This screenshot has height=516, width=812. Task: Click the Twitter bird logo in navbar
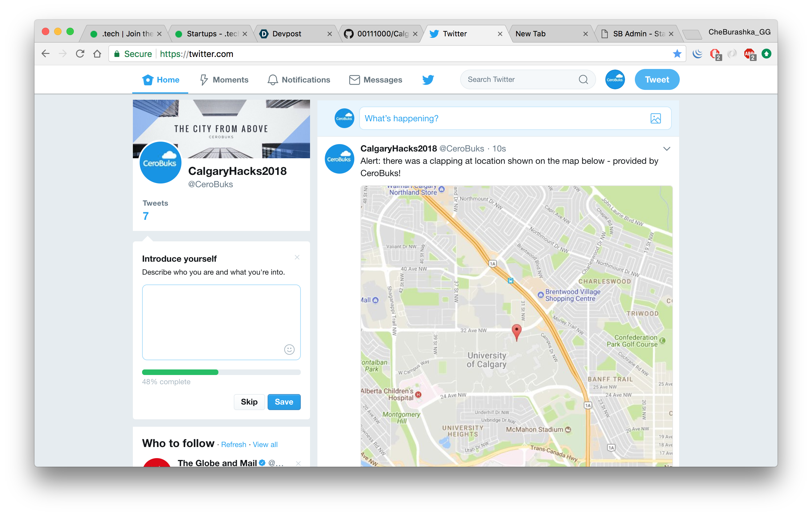[428, 80]
